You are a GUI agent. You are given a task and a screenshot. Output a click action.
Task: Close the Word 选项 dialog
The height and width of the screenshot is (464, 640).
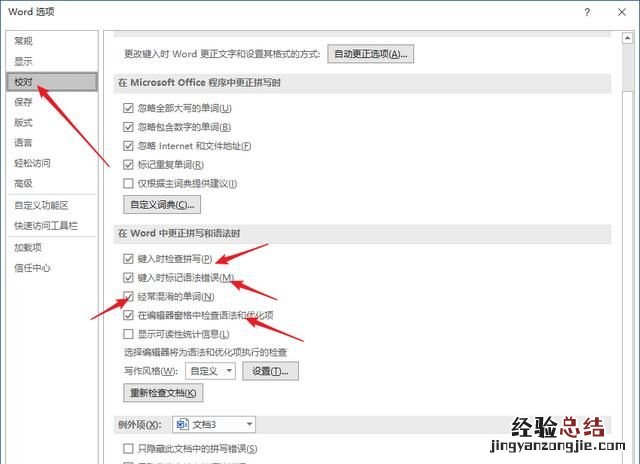(x=622, y=12)
